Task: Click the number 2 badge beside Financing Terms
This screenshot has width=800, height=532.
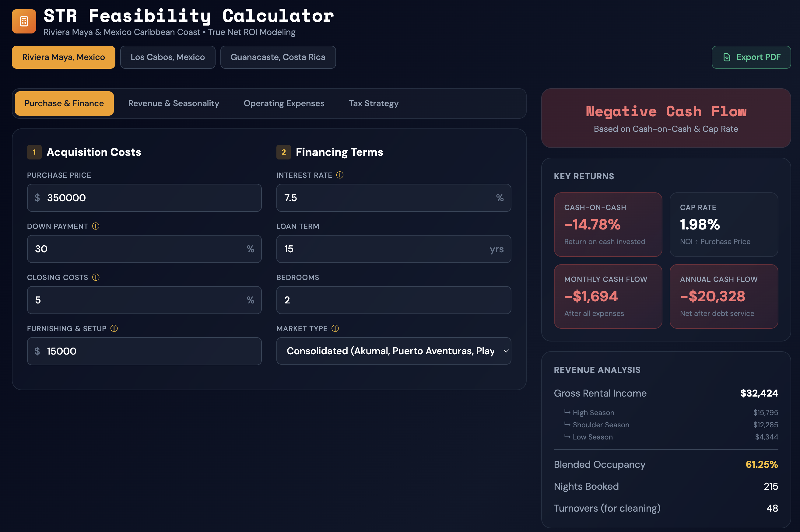Action: pyautogui.click(x=284, y=152)
